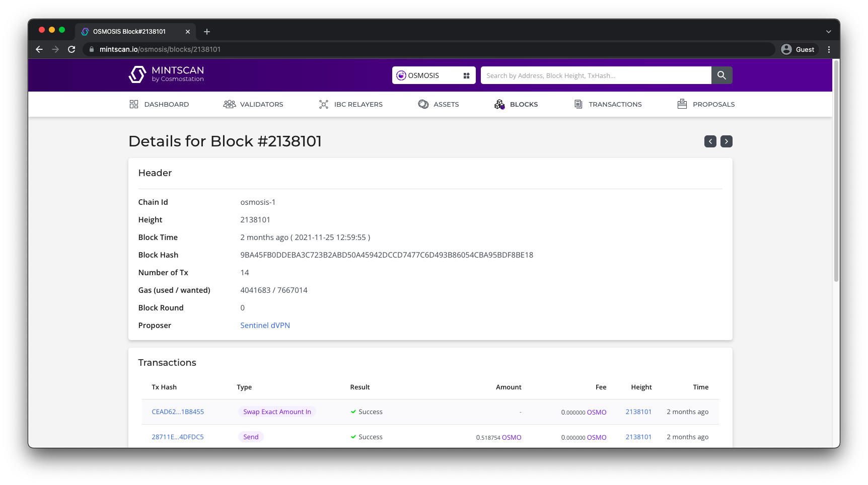
Task: Reload the page in browser
Action: (x=71, y=49)
